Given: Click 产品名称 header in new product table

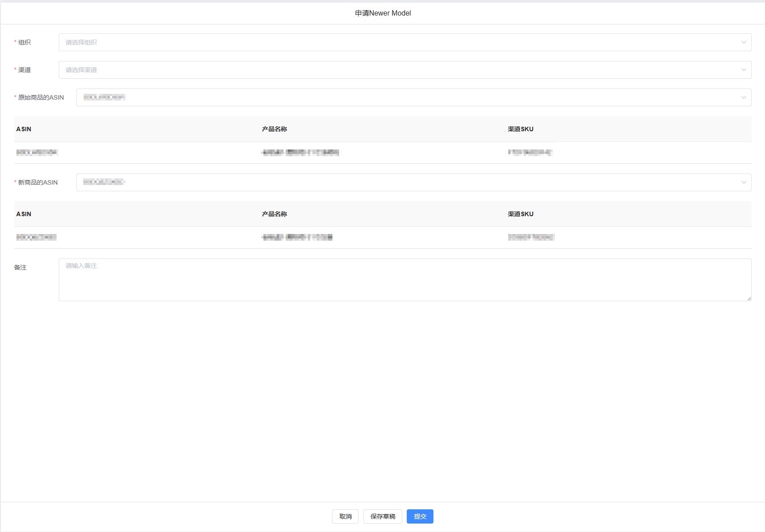Looking at the screenshot, I should point(275,214).
